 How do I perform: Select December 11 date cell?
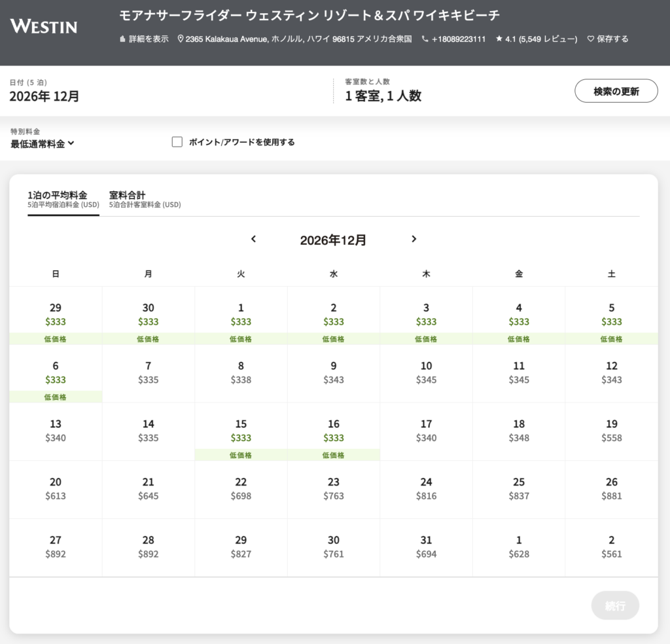[x=519, y=374]
